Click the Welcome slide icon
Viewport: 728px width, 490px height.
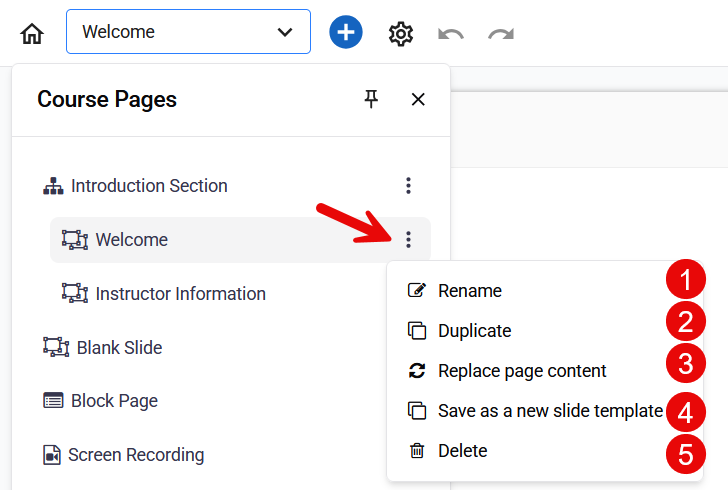[x=75, y=240]
